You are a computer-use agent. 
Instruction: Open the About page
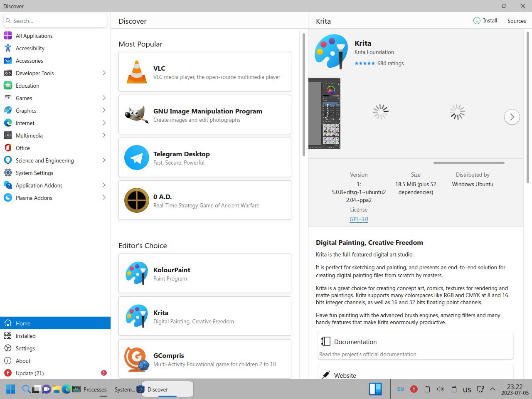point(55,361)
